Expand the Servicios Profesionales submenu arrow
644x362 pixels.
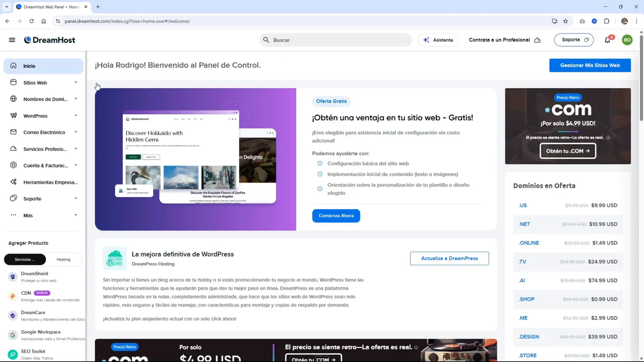(x=76, y=149)
